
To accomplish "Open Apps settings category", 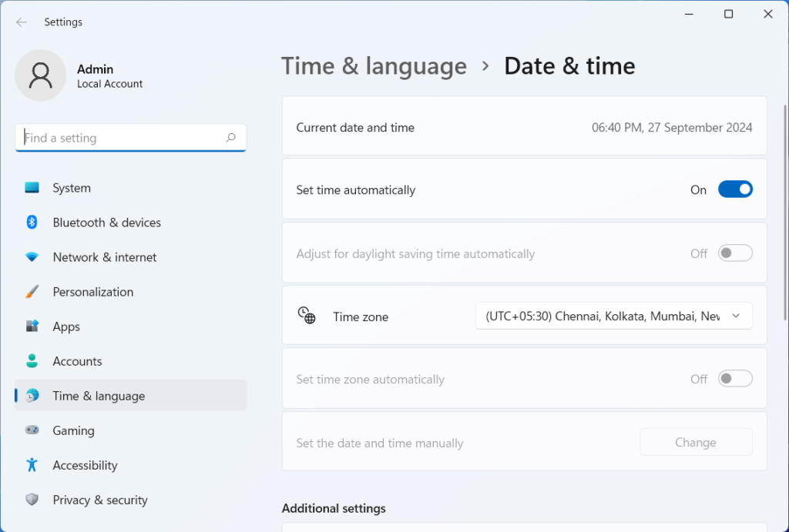I will pyautogui.click(x=131, y=326).
